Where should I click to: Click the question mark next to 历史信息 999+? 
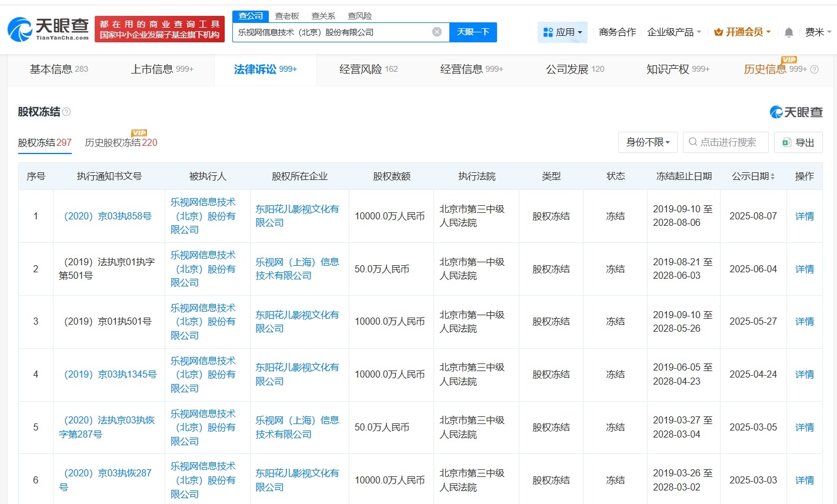[815, 69]
